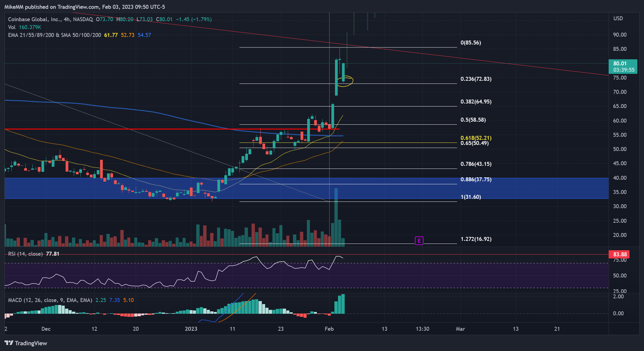Click the RSI (14, close) indicator label
644x351 pixels.
[25, 254]
